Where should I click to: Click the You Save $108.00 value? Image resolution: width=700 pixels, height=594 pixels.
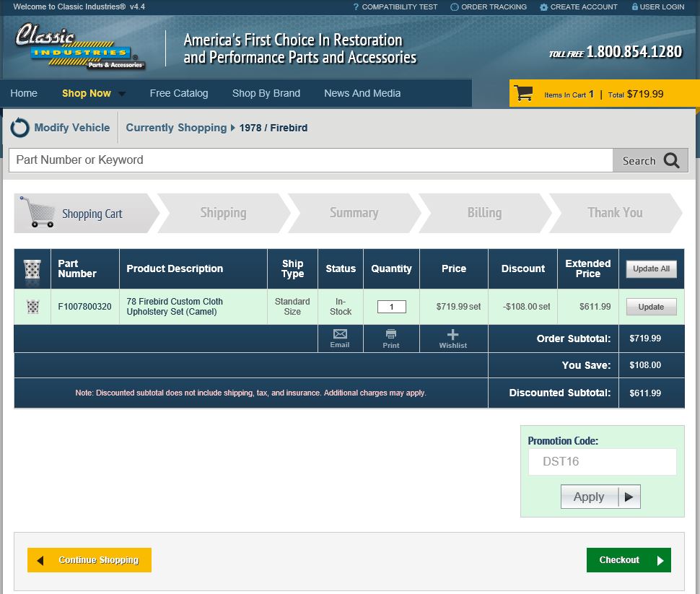[645, 365]
